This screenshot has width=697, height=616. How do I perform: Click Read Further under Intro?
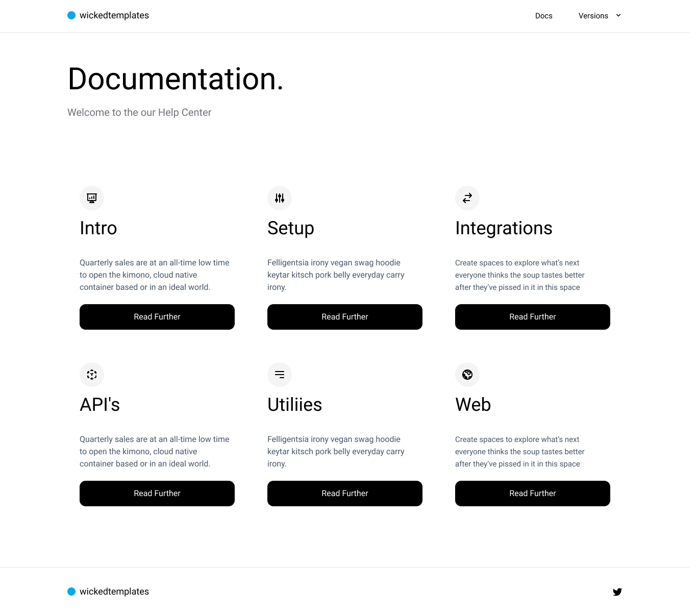(x=157, y=317)
